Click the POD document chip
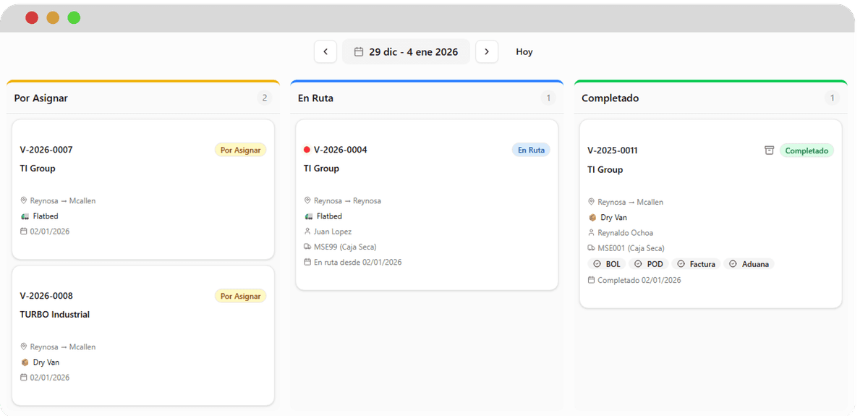Screen dimensions: 868x416 click(x=648, y=264)
